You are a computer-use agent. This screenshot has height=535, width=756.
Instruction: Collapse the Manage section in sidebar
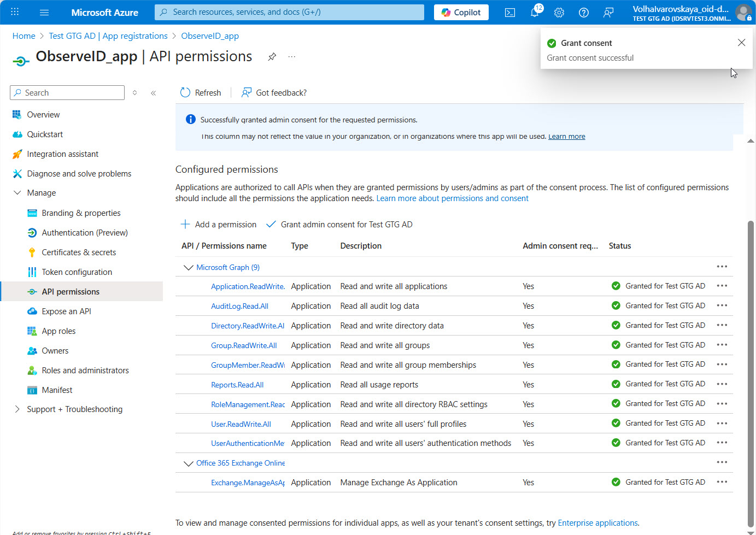click(x=17, y=193)
